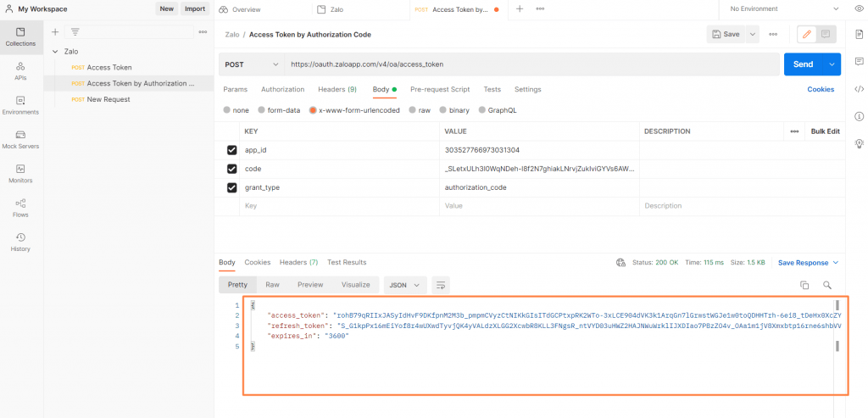
Task: Open body table column options ellipsis
Action: pos(794,131)
